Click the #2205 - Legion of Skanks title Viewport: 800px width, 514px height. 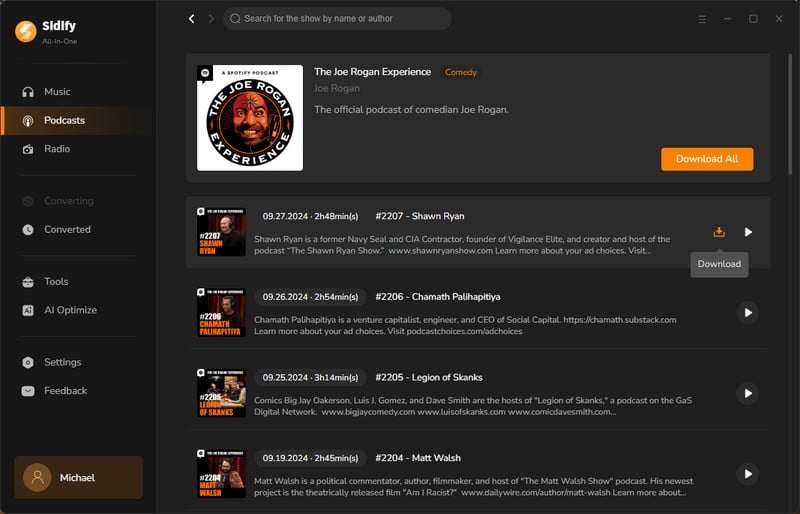pyautogui.click(x=429, y=378)
